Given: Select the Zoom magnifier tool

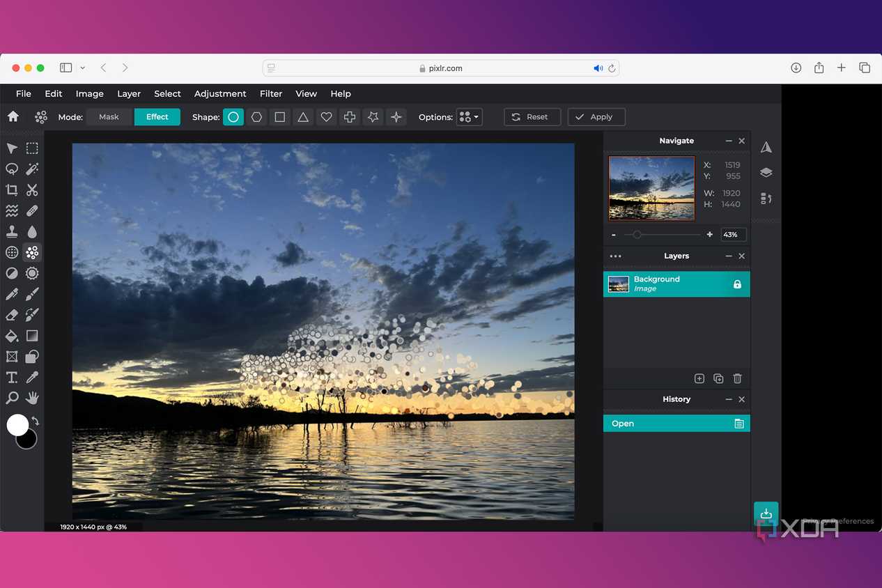Looking at the screenshot, I should (x=12, y=398).
